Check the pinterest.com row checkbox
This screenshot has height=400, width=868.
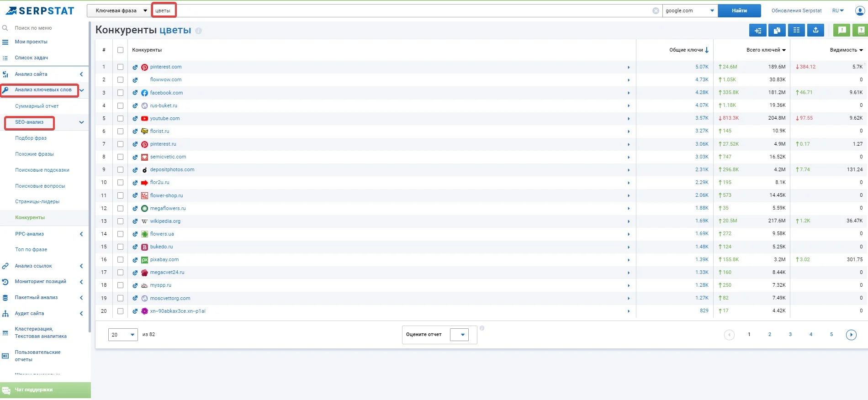(x=120, y=67)
